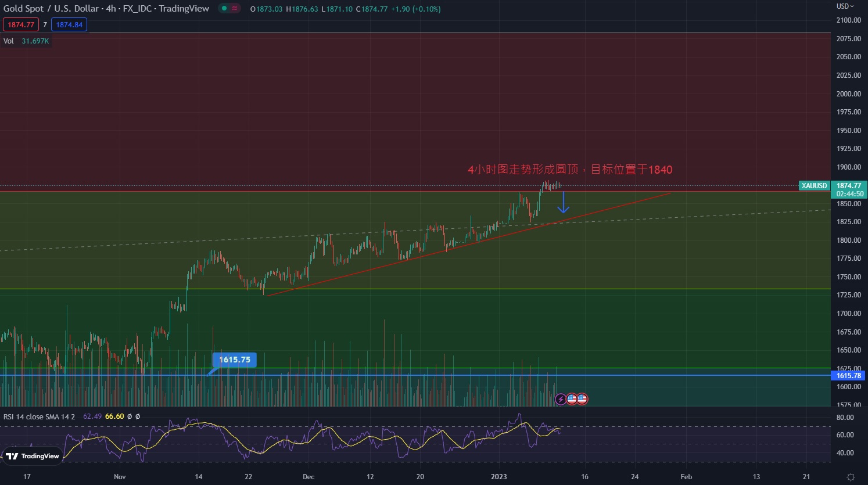Click the close value C1874.77 in the header
The image size is (868, 485).
pos(372,9)
